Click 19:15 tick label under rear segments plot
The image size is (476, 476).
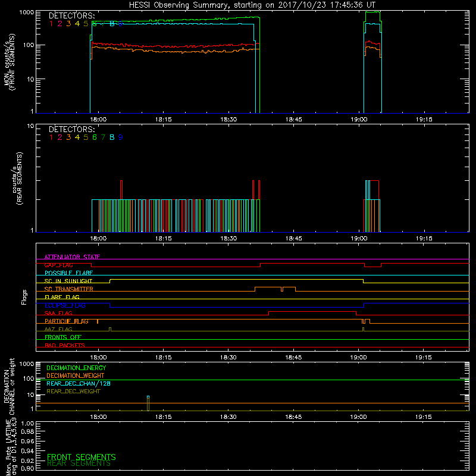(424, 239)
